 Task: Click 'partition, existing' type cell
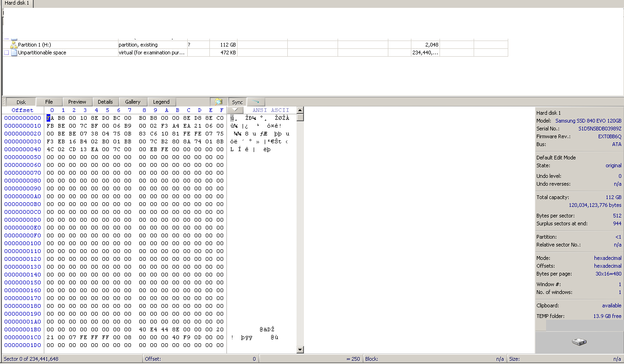coord(138,45)
